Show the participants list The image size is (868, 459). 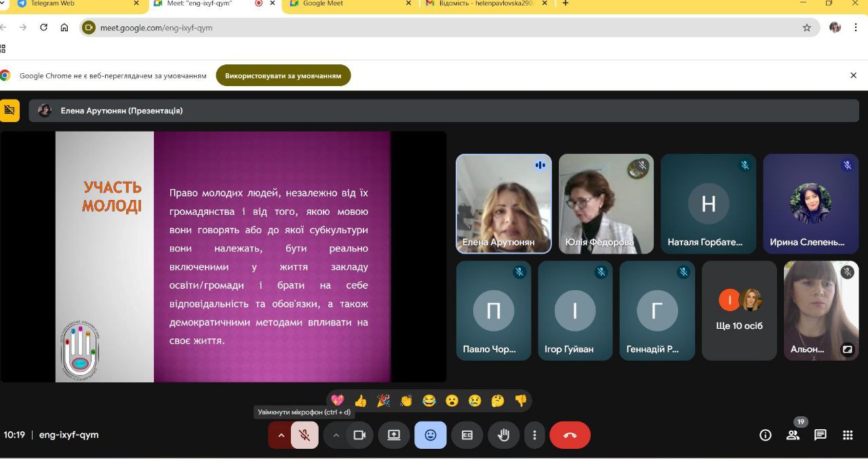click(793, 435)
